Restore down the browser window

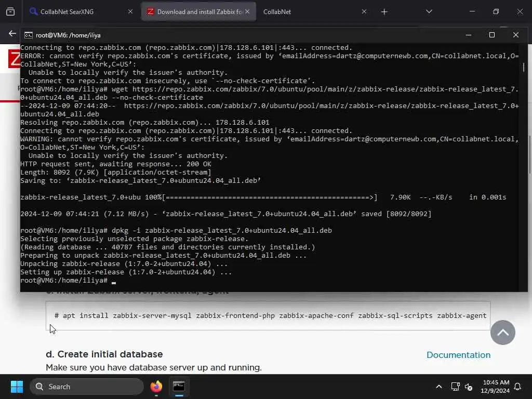496,11
